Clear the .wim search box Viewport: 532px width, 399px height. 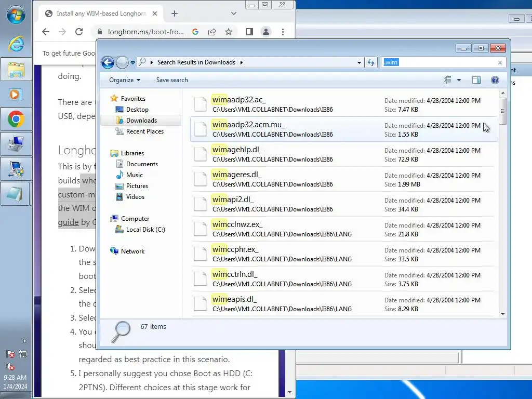click(500, 62)
